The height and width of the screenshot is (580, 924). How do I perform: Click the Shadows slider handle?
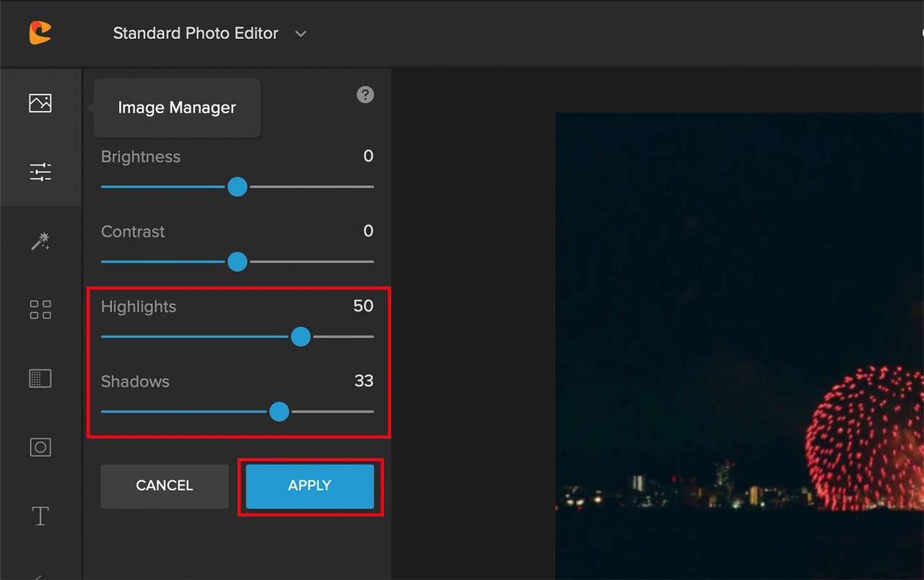[279, 412]
